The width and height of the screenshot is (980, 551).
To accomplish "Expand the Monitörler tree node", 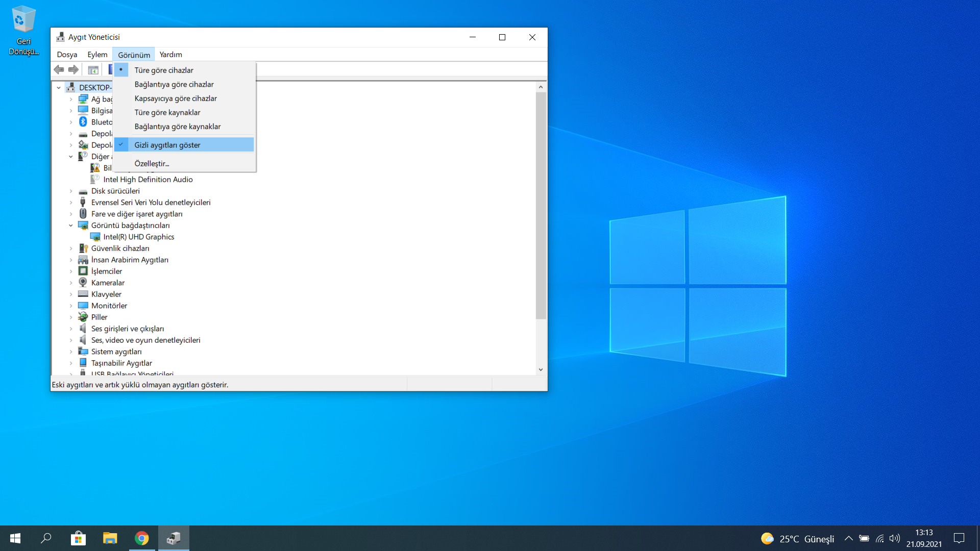I will pyautogui.click(x=71, y=306).
